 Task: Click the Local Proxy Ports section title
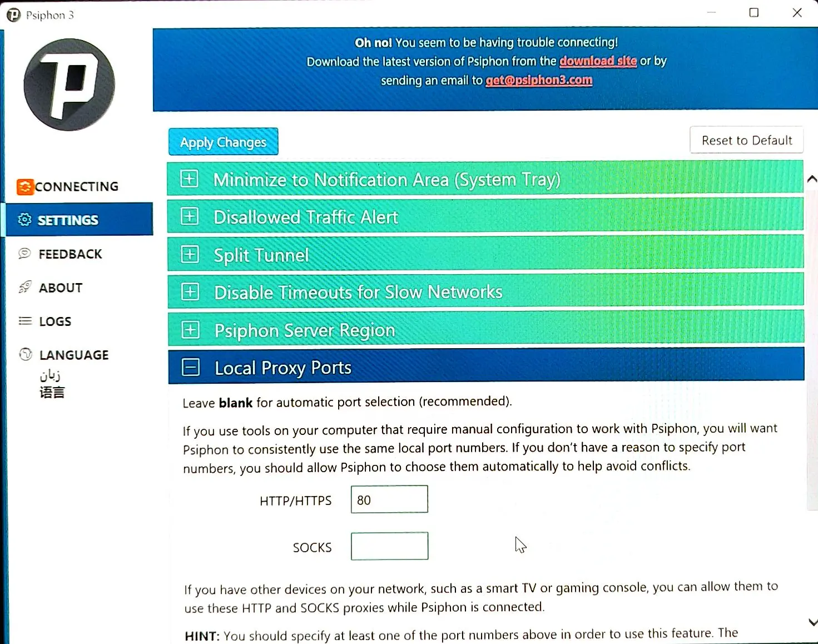283,368
